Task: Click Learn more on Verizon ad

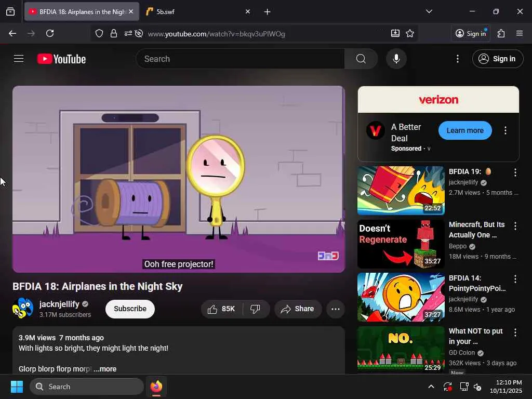Action: [x=465, y=130]
